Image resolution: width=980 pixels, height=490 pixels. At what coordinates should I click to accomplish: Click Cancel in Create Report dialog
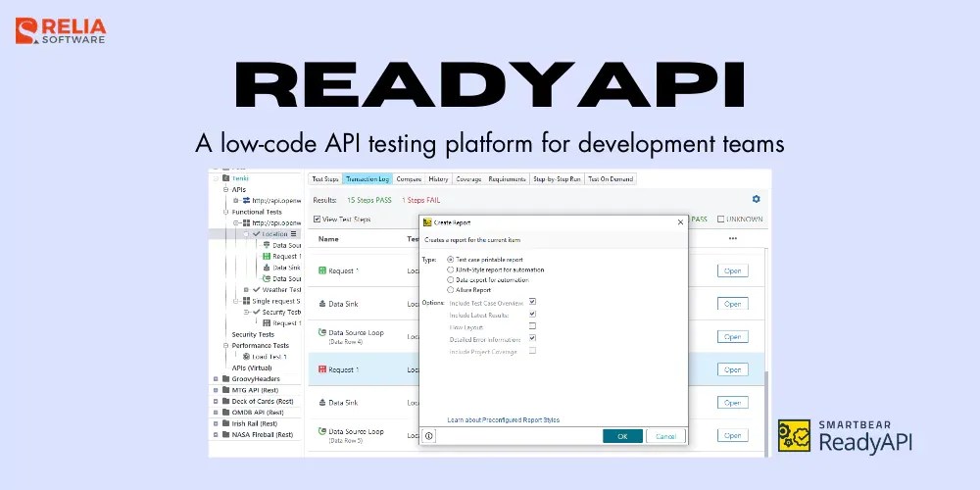click(x=665, y=436)
